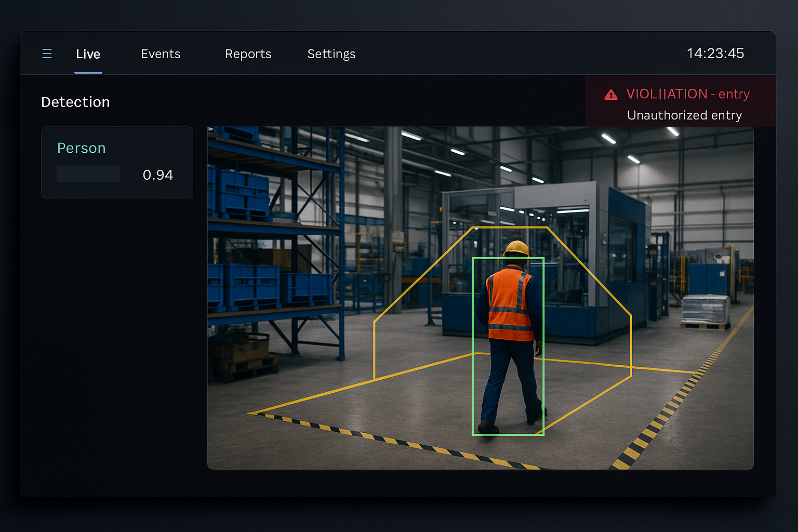Screen dimensions: 798x532
Task: Select the Live tab
Action: [x=88, y=54]
